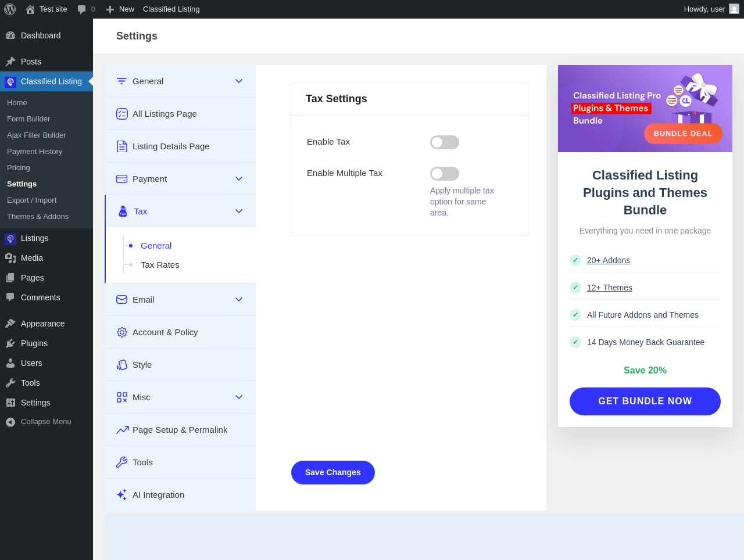This screenshot has width=744, height=560.
Task: Expand the General section chevron
Action: click(x=239, y=81)
